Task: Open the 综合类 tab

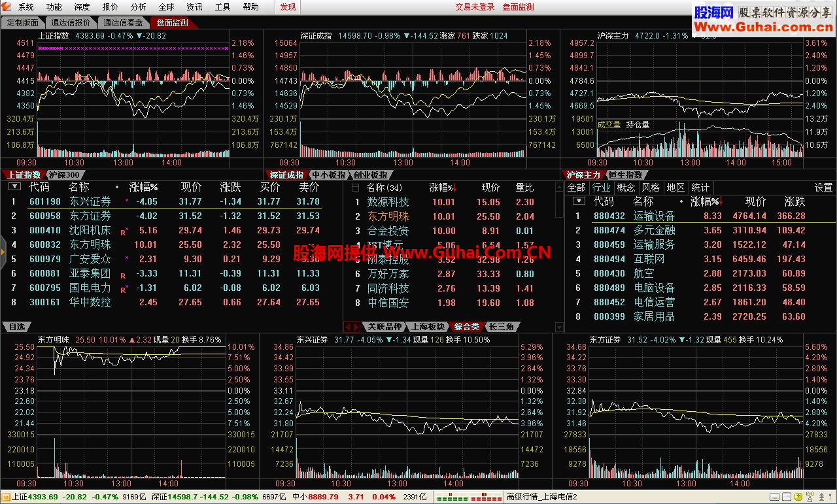Action: 467,327
